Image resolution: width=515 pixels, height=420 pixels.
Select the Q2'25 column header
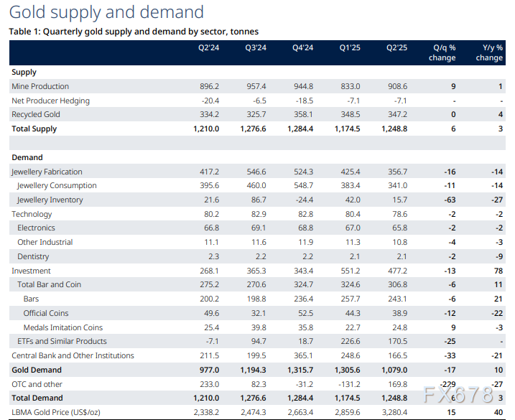pyautogui.click(x=396, y=48)
